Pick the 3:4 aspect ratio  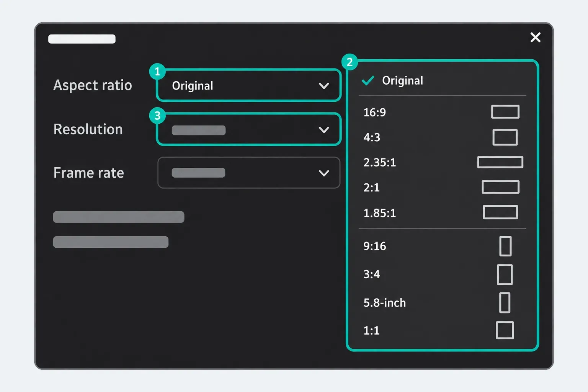pyautogui.click(x=442, y=274)
